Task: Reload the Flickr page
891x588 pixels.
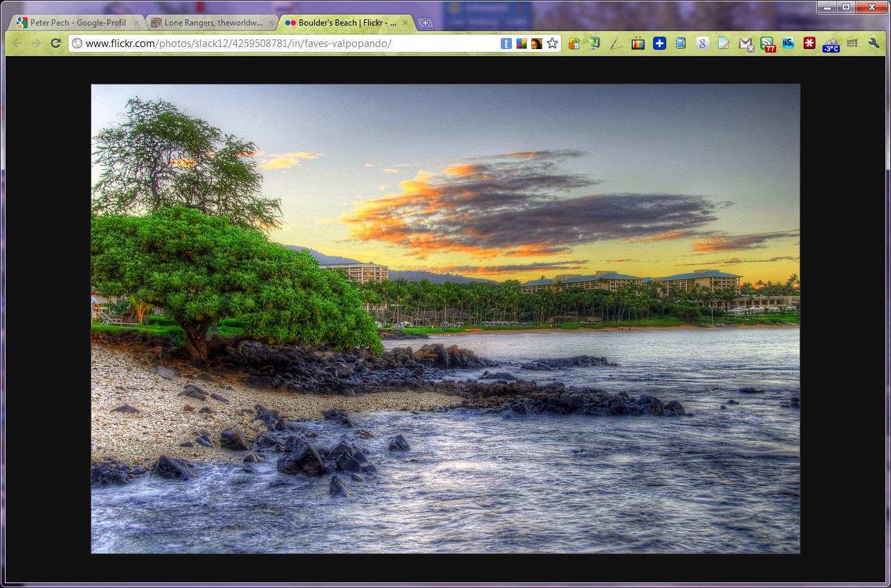Action: (x=56, y=44)
